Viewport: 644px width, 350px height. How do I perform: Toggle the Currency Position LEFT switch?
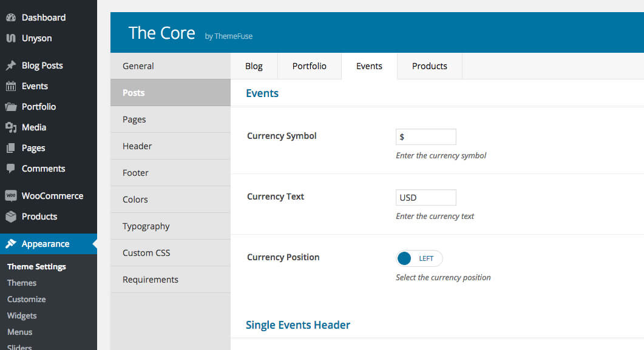point(419,258)
